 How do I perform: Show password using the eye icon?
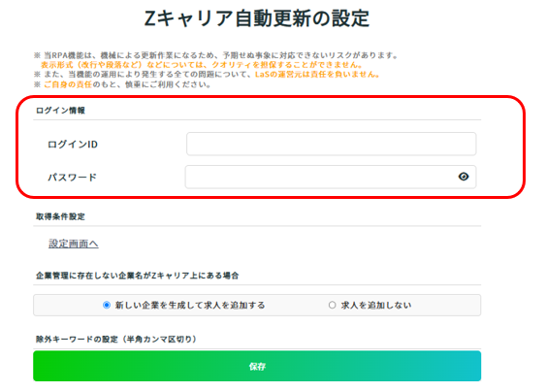(464, 177)
